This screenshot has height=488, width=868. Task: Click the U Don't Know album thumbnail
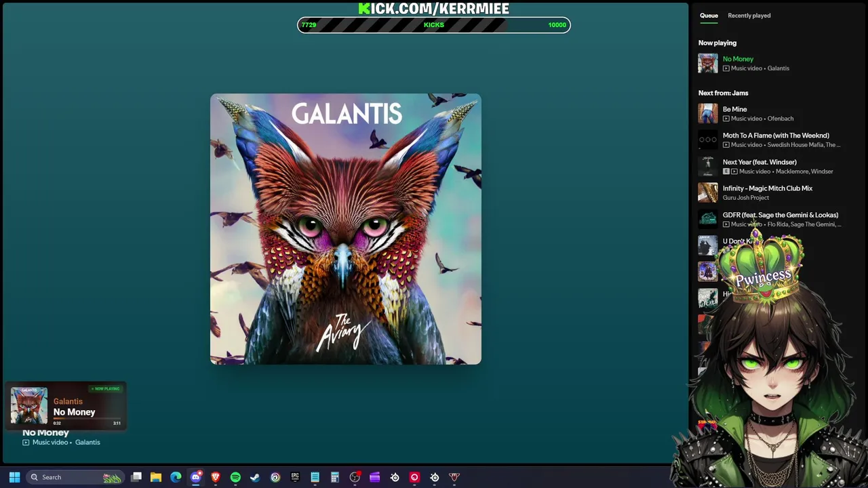708,245
